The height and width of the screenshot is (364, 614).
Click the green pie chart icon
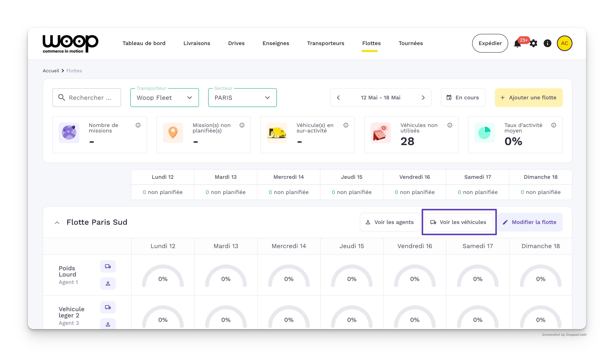point(484,133)
